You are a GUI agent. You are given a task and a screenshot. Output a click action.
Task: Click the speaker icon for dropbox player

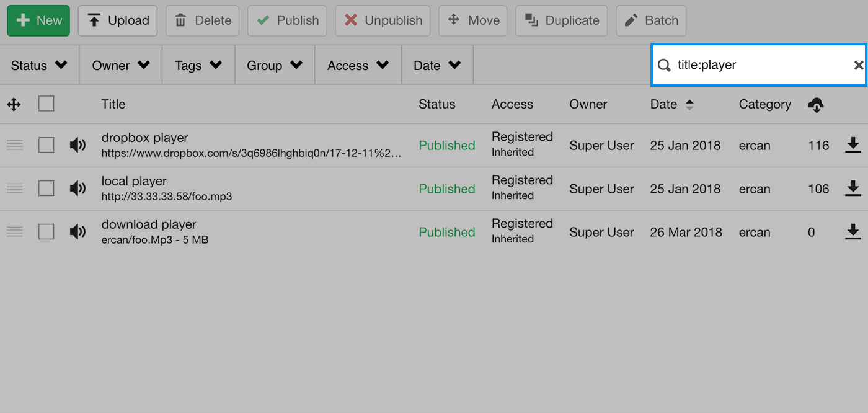click(x=77, y=145)
